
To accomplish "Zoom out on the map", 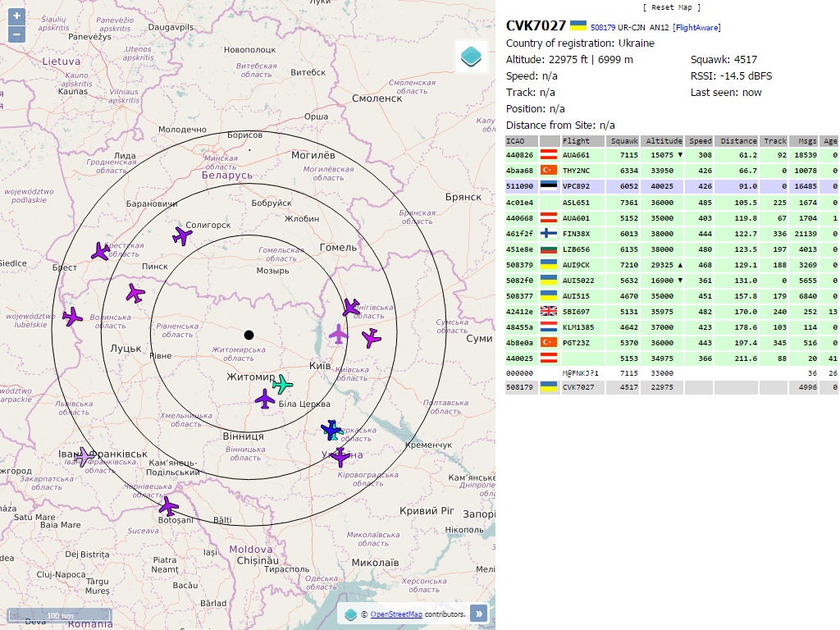I will coord(16,34).
